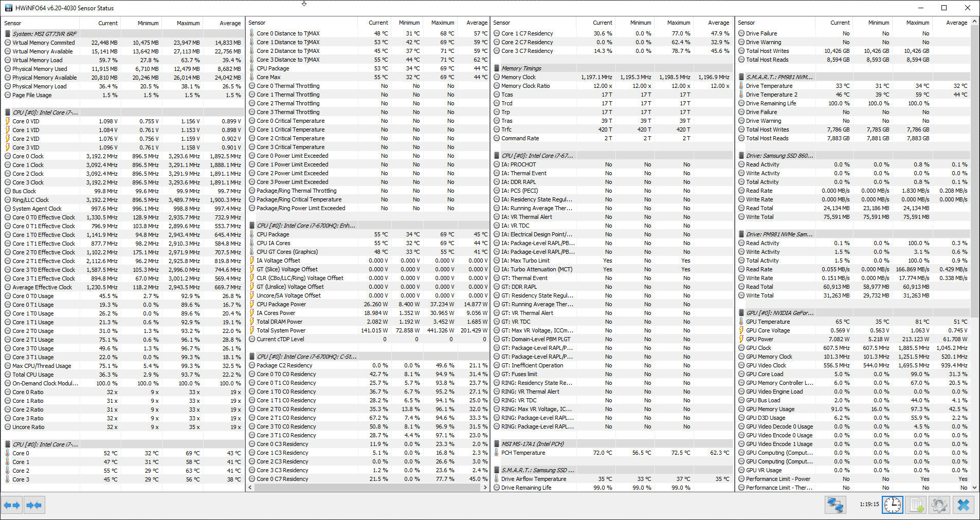Viewport: 980px width, 520px height.
Task: Click the IA: PROCHOT status circle icon
Action: [x=497, y=164]
